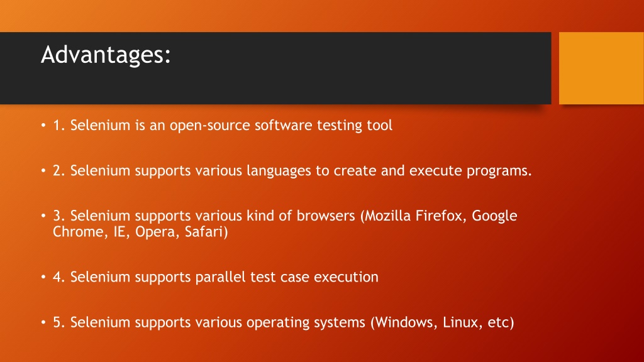Click the bullet dot before item 3
644x362 pixels.
[x=43, y=216]
